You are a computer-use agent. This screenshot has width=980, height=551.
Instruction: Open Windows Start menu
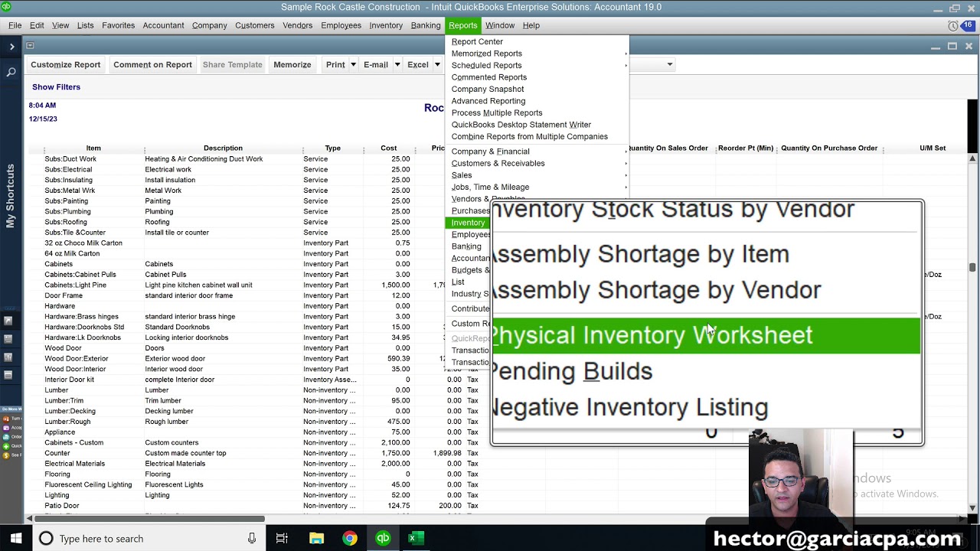coord(15,539)
